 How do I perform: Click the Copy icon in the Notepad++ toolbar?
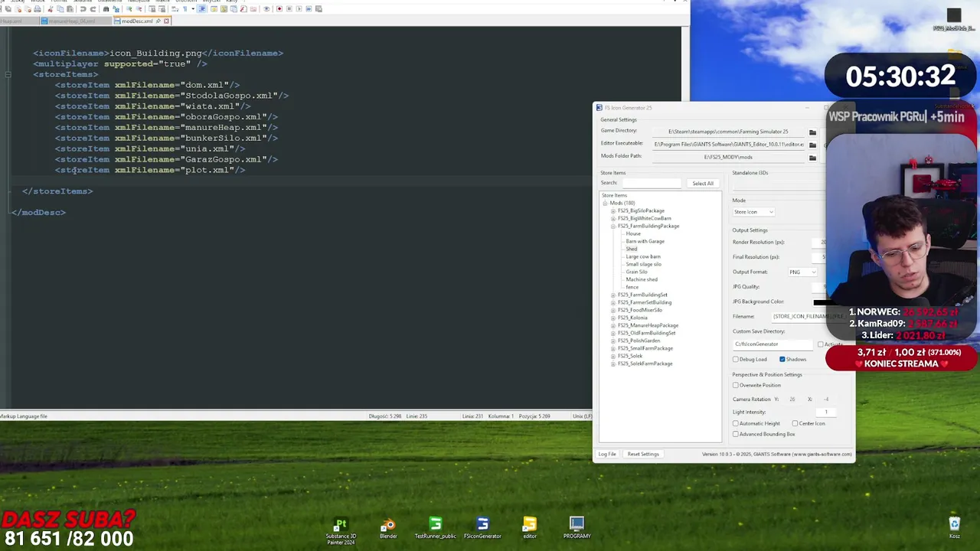pyautogui.click(x=60, y=9)
